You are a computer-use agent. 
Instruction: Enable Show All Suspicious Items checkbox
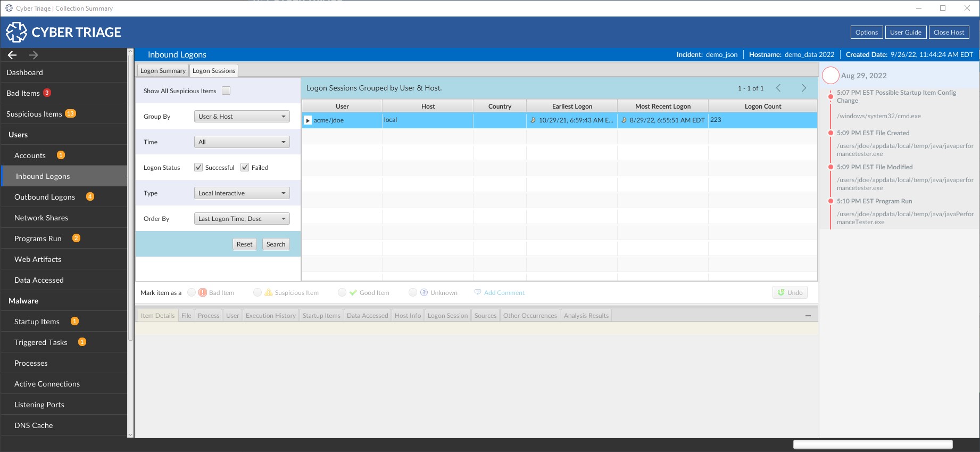pyautogui.click(x=226, y=91)
